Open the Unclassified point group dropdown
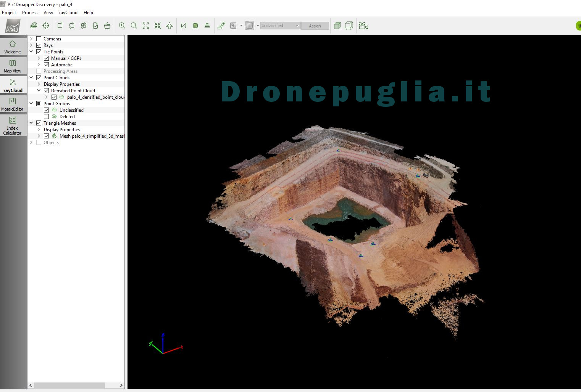581x392 pixels. (x=280, y=26)
